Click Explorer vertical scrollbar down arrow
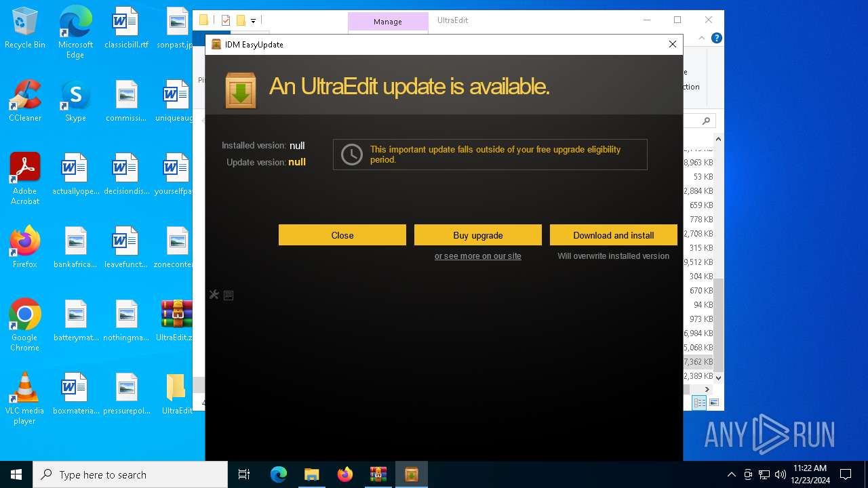The height and width of the screenshot is (488, 868). coord(718,377)
